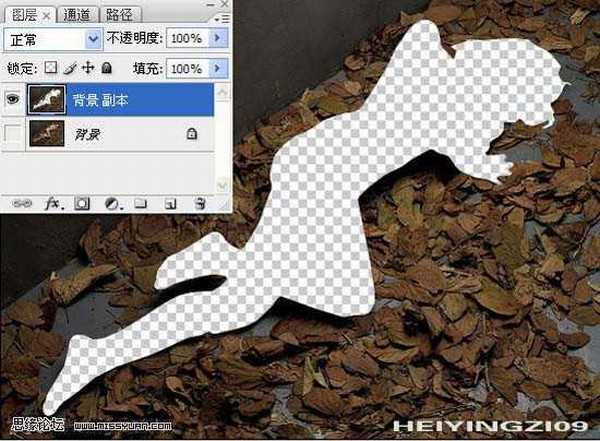Select the 背景 layer thumbnail
This screenshot has width=600, height=441.
click(47, 134)
